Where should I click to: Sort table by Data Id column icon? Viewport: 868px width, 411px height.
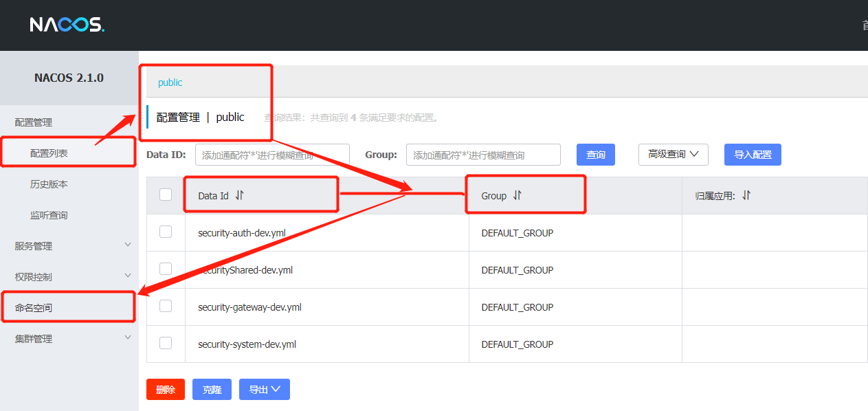(239, 195)
